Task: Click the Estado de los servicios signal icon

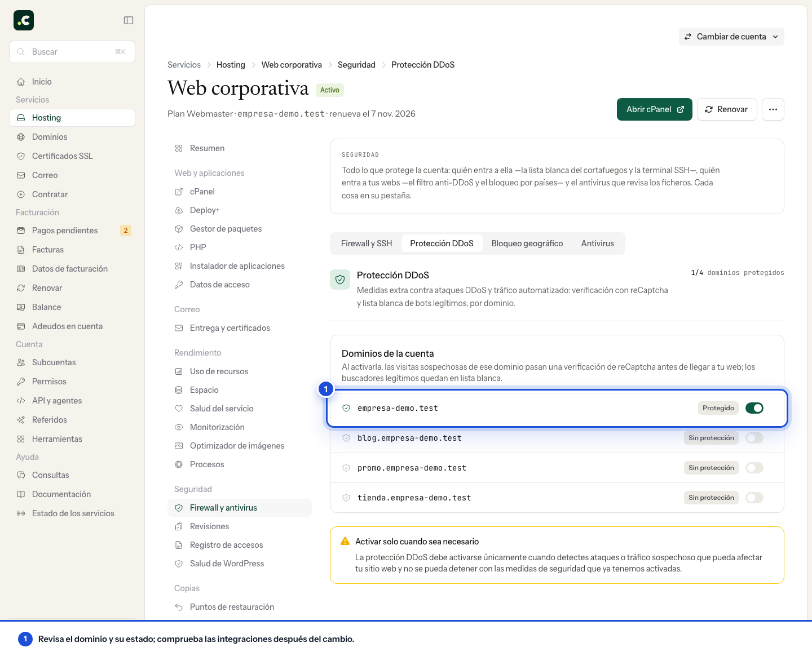Action: point(21,513)
